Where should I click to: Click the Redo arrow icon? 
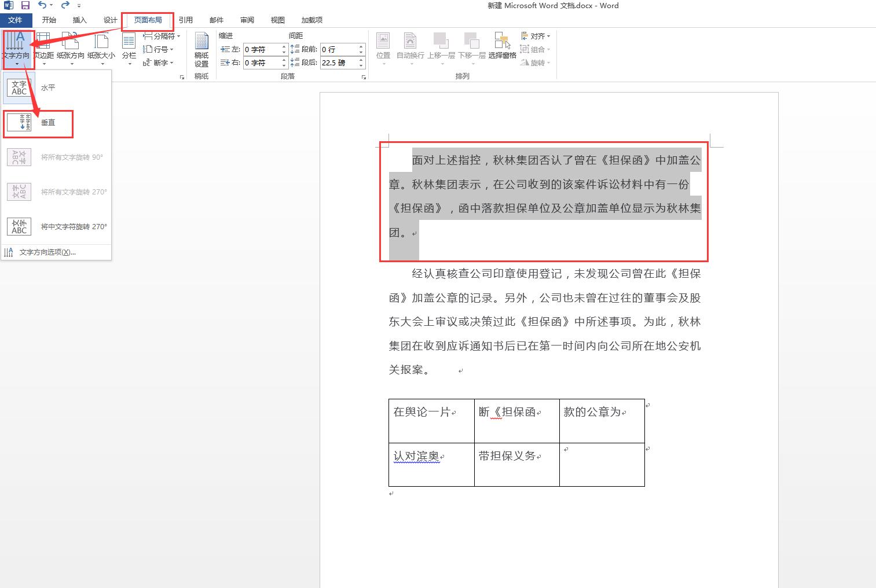(x=64, y=5)
